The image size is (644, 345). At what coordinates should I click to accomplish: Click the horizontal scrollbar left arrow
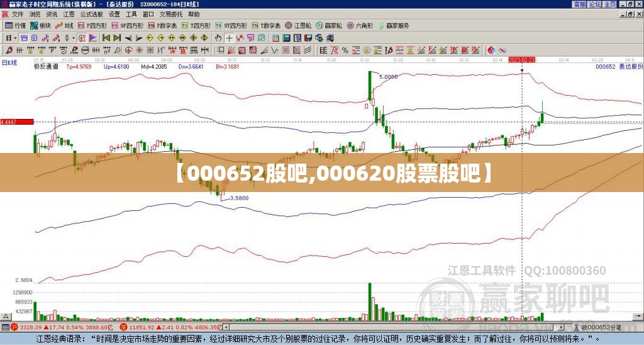click(226, 327)
